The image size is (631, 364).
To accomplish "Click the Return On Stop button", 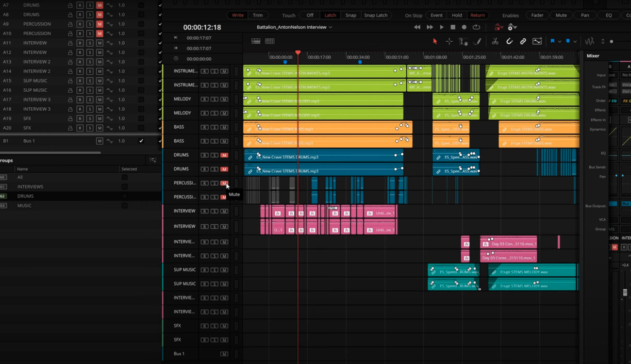I will coord(478,15).
